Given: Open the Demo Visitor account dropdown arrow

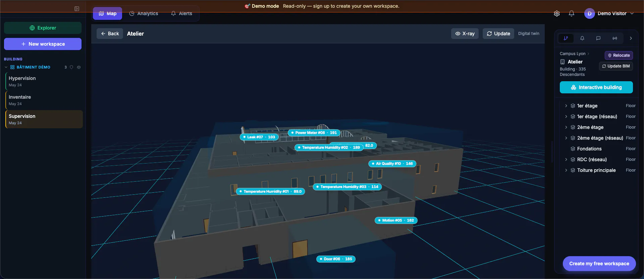Looking at the screenshot, I should (x=632, y=13).
